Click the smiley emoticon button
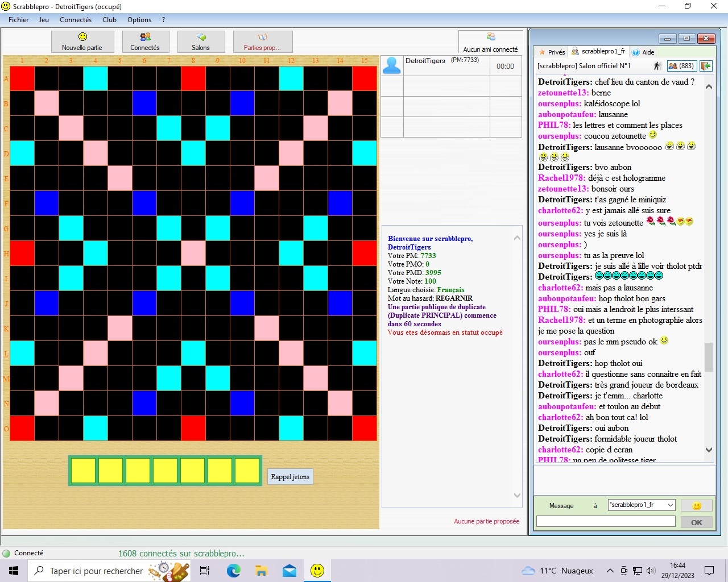This screenshot has width=728, height=582. [696, 505]
